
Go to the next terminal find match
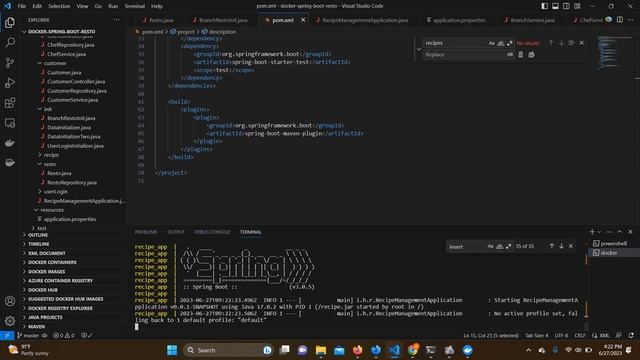click(x=561, y=246)
